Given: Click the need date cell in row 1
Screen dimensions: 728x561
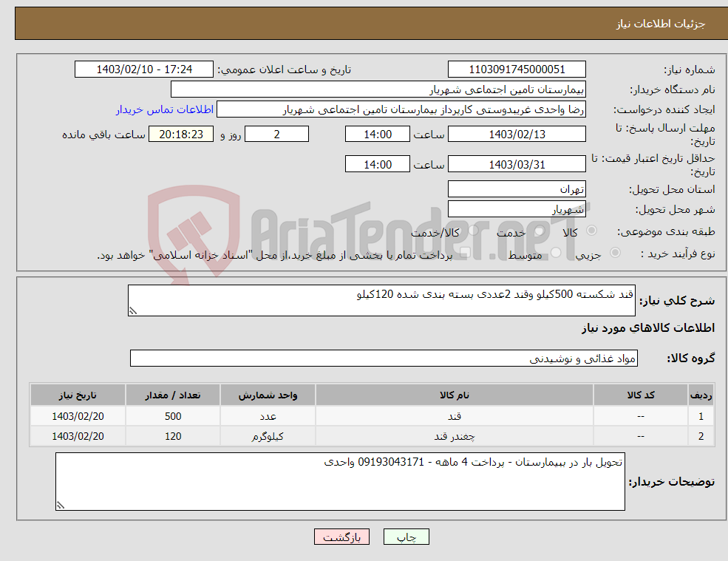Looking at the screenshot, I should (78, 416).
